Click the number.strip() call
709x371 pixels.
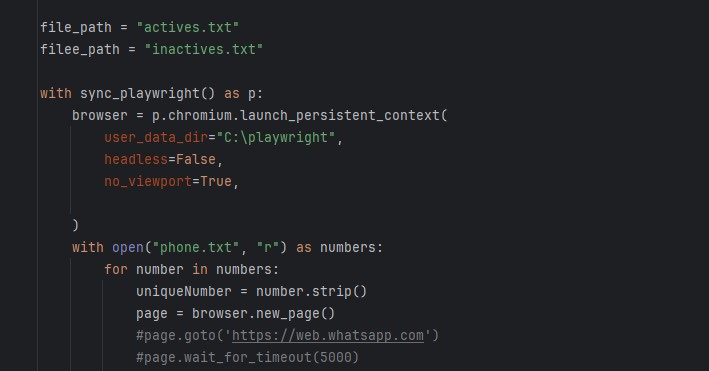[312, 291]
